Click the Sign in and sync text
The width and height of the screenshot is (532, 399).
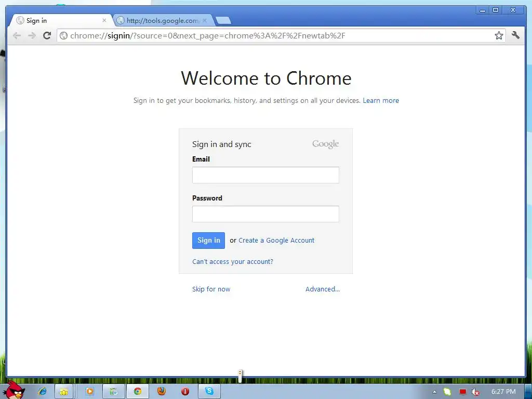click(x=221, y=144)
